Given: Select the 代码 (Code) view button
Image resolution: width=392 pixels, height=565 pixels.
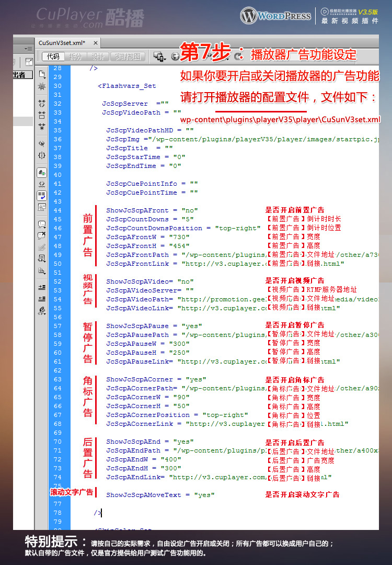Looking at the screenshot, I should point(53,56).
